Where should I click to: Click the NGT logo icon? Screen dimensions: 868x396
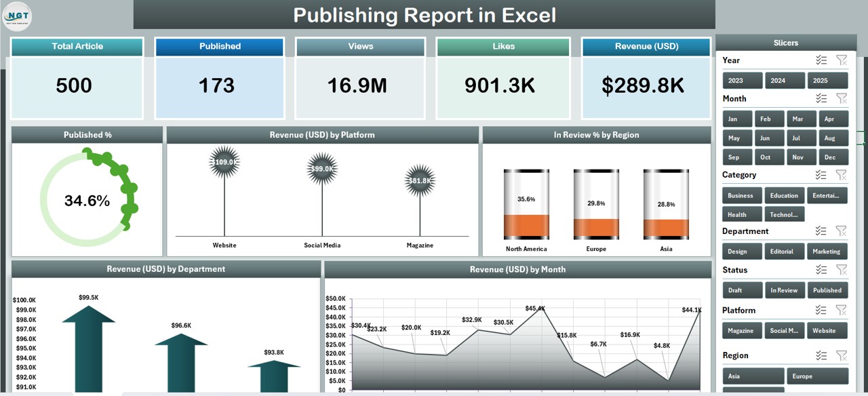click(x=17, y=16)
